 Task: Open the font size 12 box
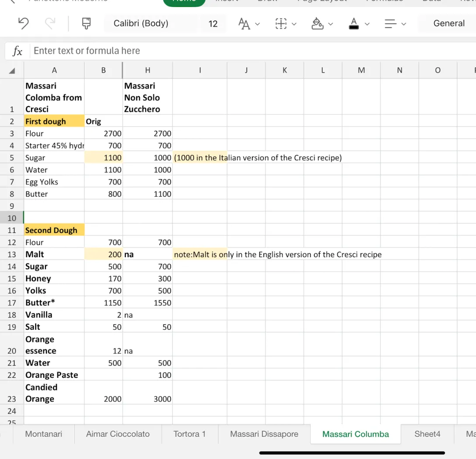click(x=213, y=24)
